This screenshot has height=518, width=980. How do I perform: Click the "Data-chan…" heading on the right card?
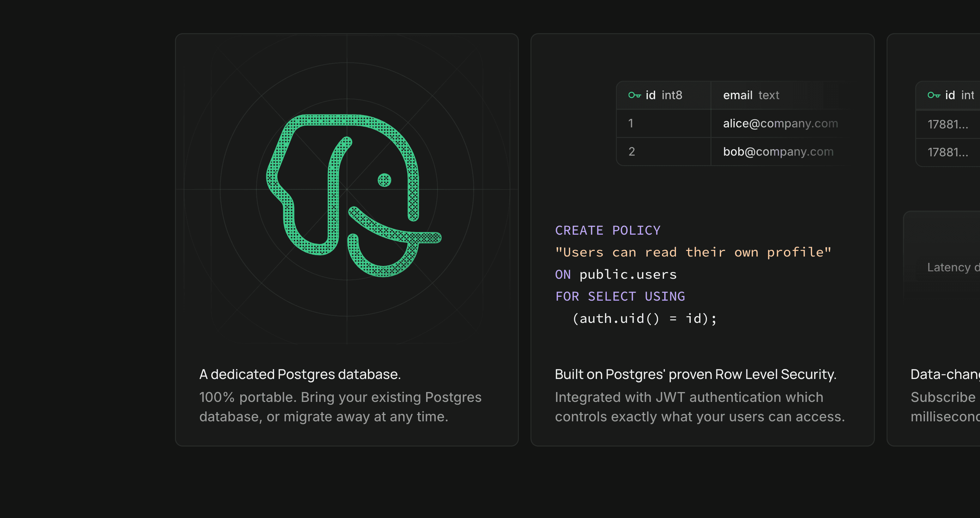point(945,374)
